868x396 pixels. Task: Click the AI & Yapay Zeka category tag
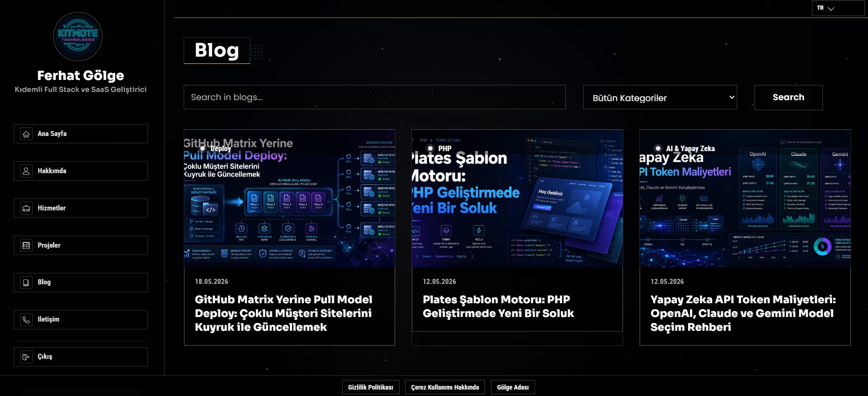tap(685, 149)
